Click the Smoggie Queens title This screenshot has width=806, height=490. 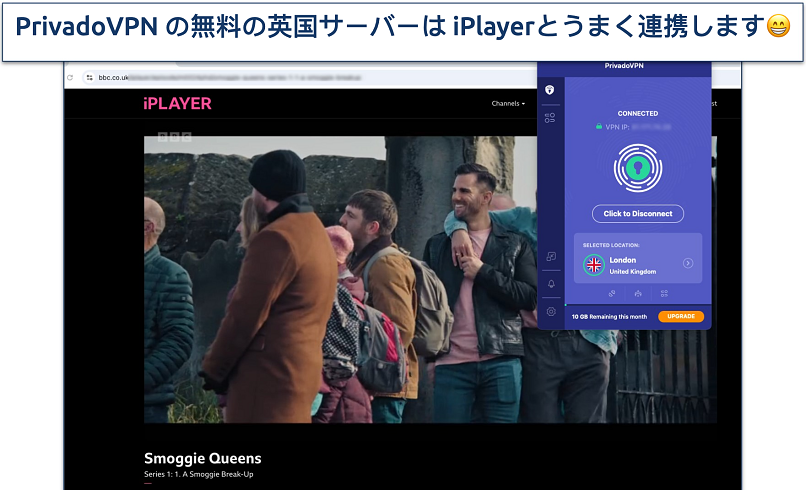point(202,459)
